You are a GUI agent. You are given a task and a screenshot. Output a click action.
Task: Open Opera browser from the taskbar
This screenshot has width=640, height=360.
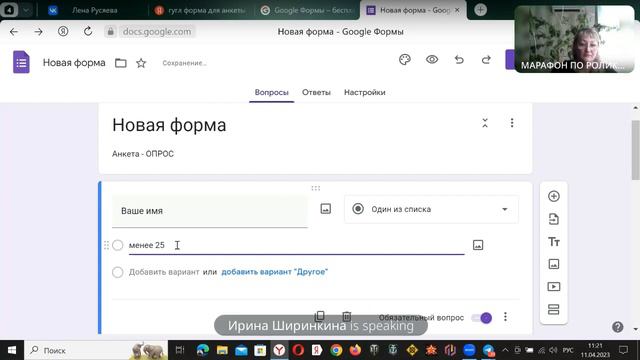[x=298, y=350]
